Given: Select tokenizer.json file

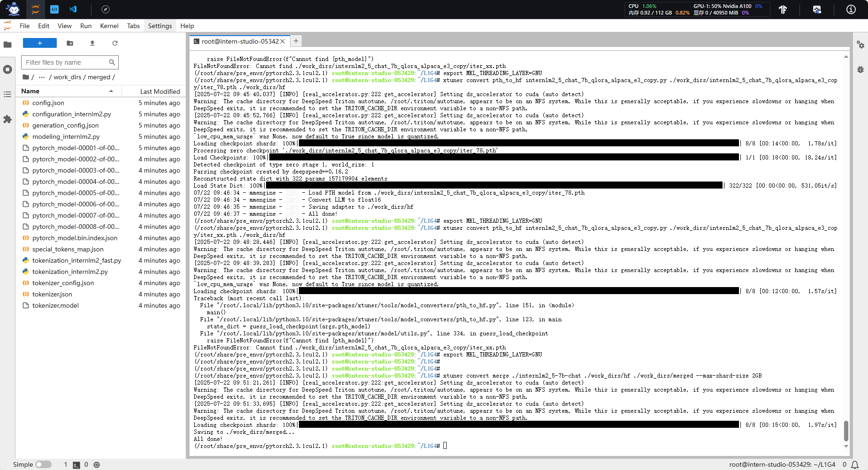Looking at the screenshot, I should click(x=101, y=294).
